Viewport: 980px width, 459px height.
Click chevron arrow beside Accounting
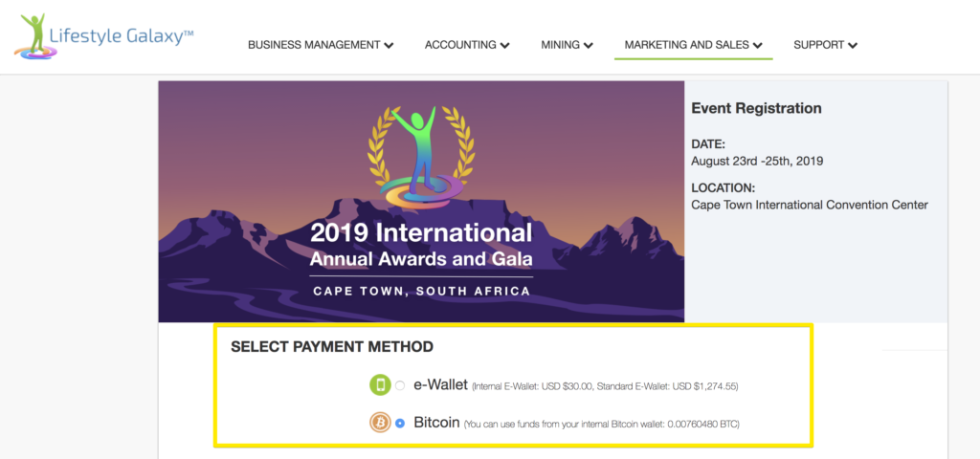point(505,45)
